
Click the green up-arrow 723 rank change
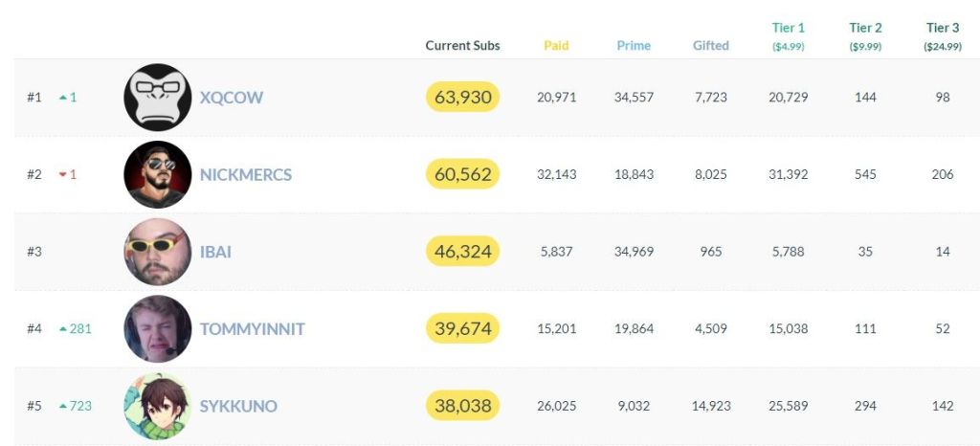(75, 406)
